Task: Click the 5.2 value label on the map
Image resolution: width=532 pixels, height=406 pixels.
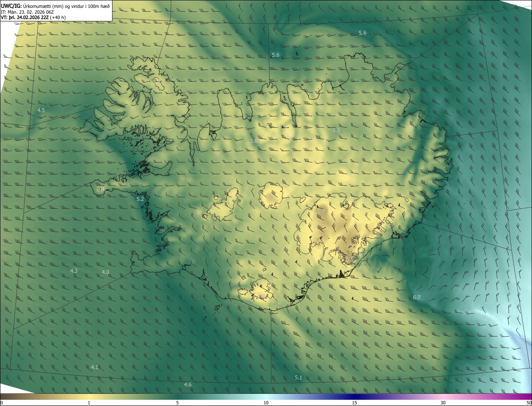Action: click(140, 199)
